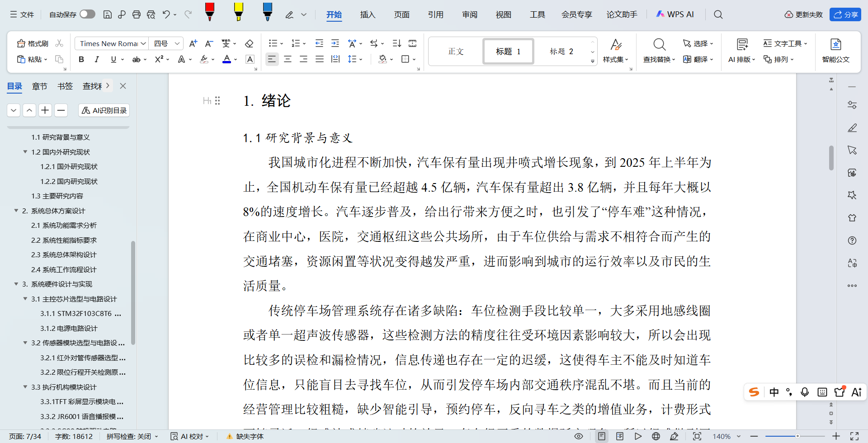Toggle Bold formatting

pyautogui.click(x=81, y=59)
